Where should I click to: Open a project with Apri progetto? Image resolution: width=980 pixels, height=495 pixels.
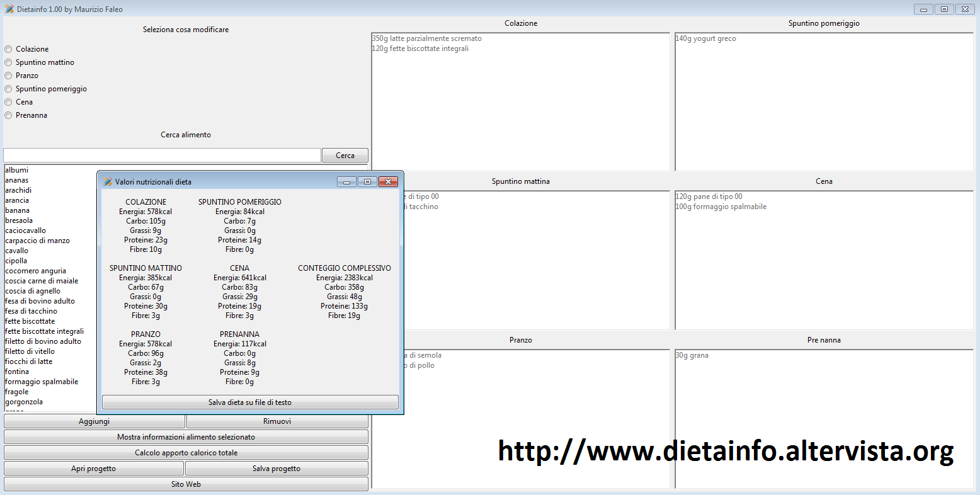pyautogui.click(x=93, y=469)
